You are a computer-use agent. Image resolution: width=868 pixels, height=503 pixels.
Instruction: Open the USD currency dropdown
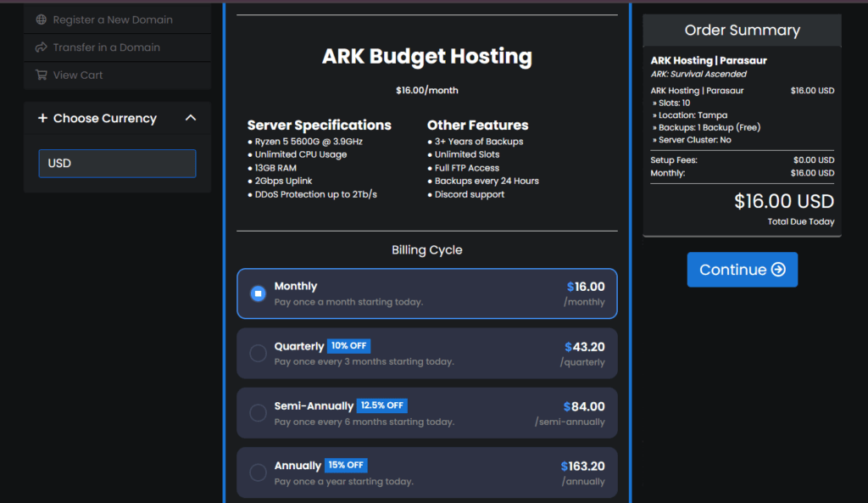tap(117, 164)
